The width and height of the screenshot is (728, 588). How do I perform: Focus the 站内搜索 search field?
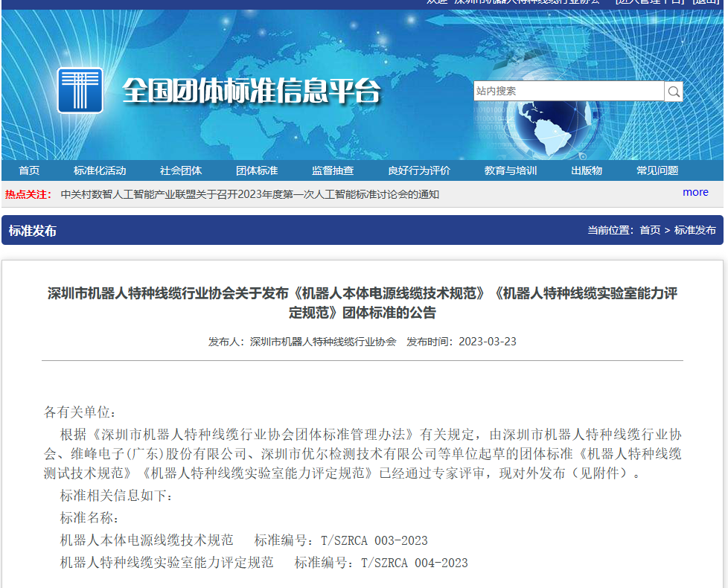[x=569, y=91]
